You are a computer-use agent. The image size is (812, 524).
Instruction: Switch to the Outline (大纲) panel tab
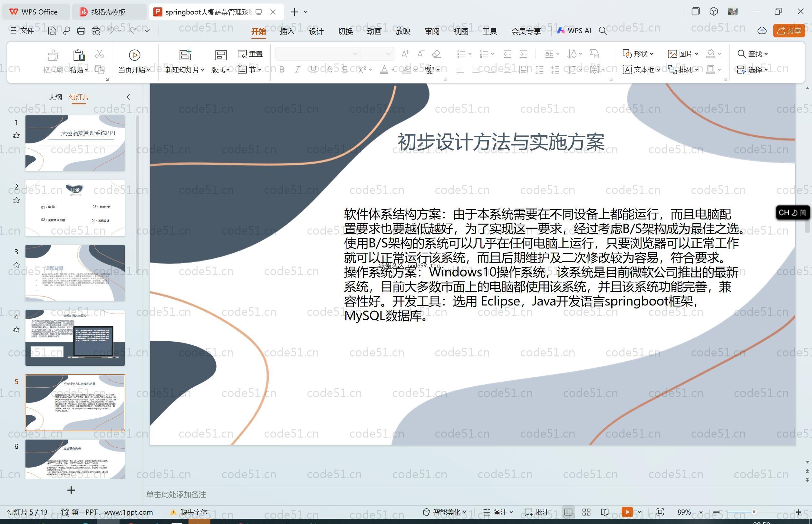pyautogui.click(x=55, y=97)
